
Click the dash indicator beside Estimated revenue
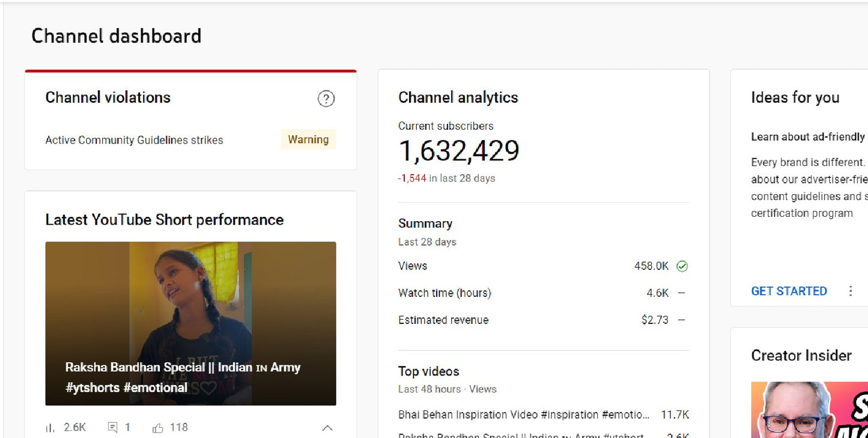coord(682,320)
